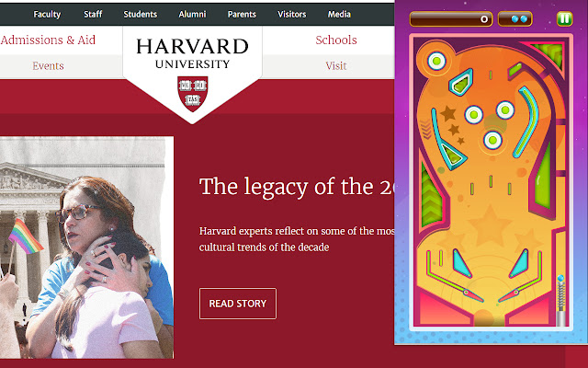Follow the Events link

(48, 66)
